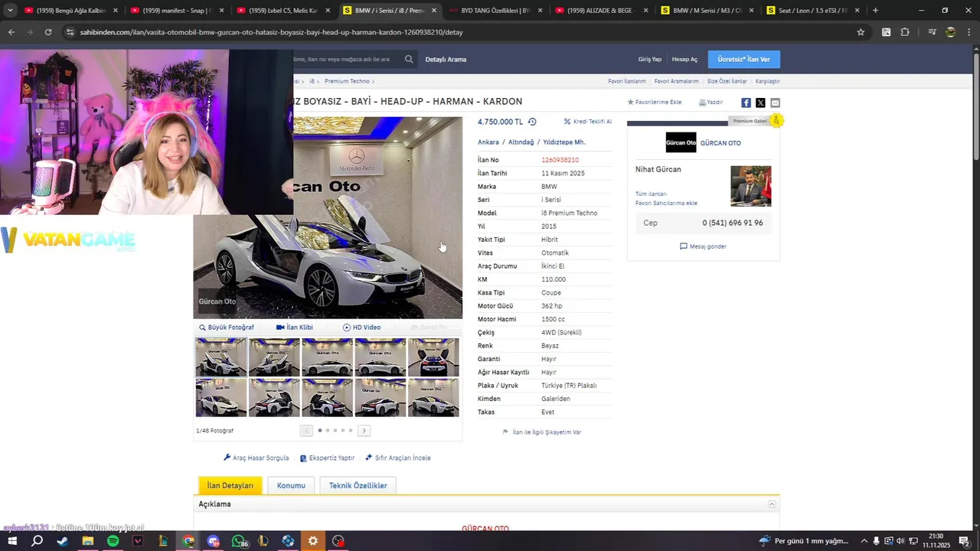Click Araç Hasar Sorgula link
Image resolution: width=980 pixels, height=551 pixels.
[256, 458]
